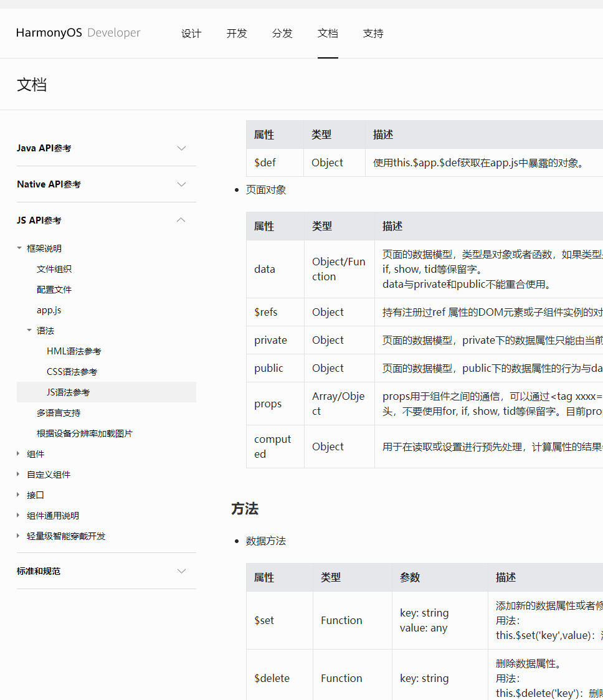Collapse the 语法 tree arrow

pos(29,330)
